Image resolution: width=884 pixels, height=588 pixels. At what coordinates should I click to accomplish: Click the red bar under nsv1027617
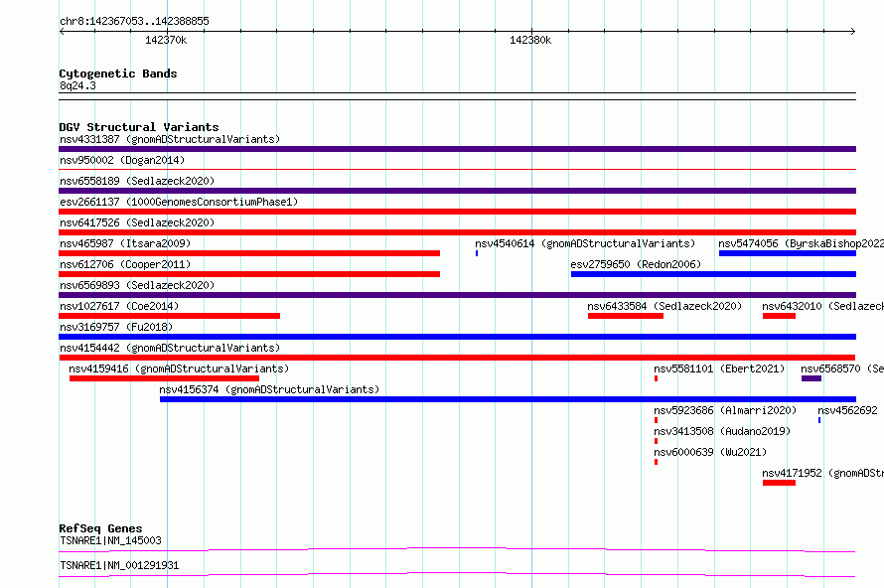click(169, 316)
